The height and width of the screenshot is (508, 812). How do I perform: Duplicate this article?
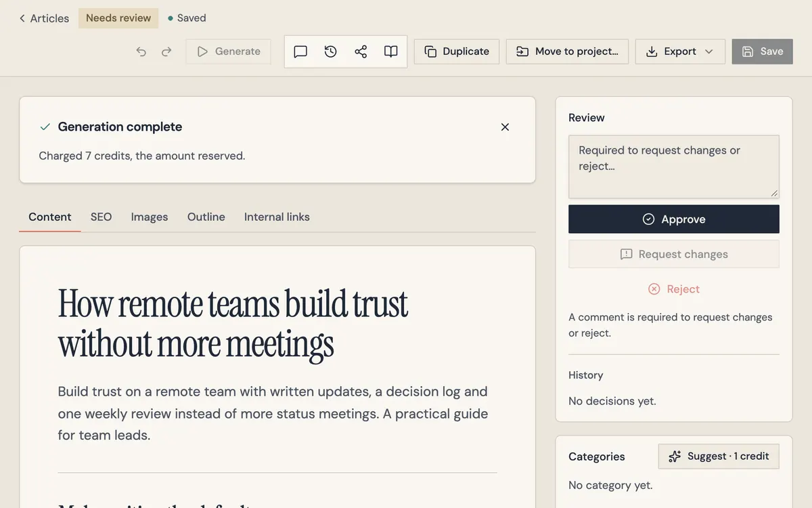click(x=457, y=51)
